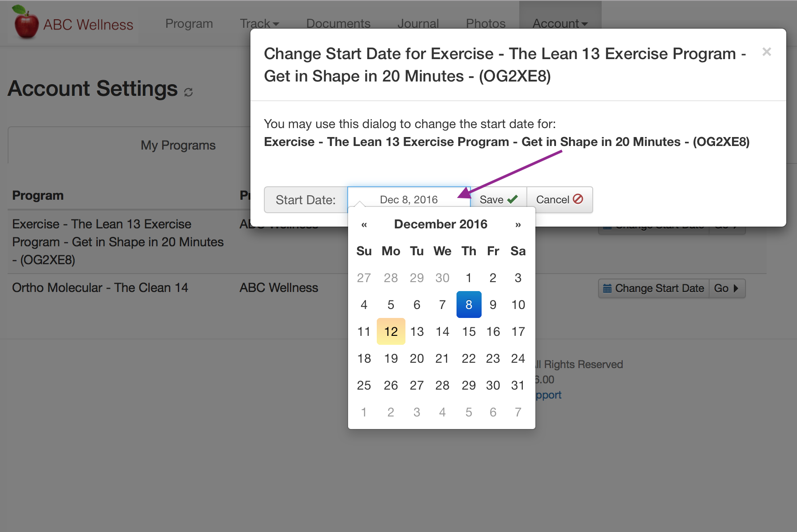
Task: Cancel the start date change
Action: click(559, 200)
